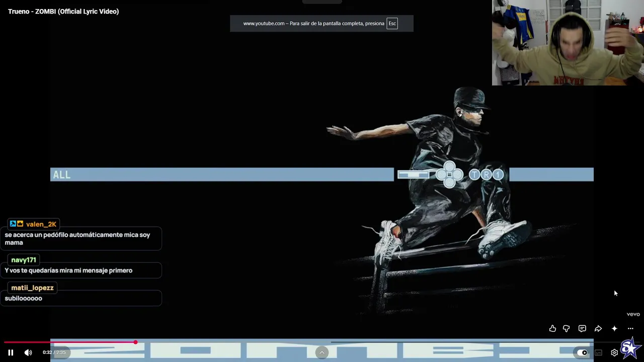Click badge icons beside valen_2K

17,224
